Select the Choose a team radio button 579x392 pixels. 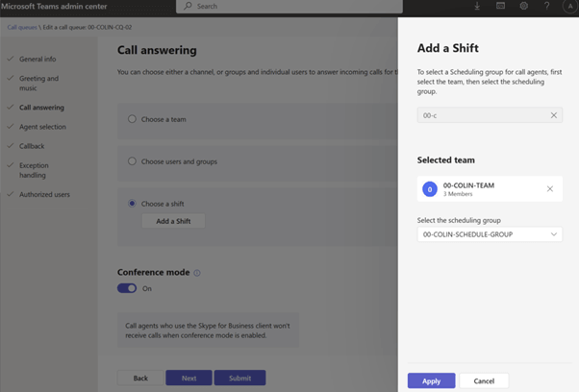(133, 119)
